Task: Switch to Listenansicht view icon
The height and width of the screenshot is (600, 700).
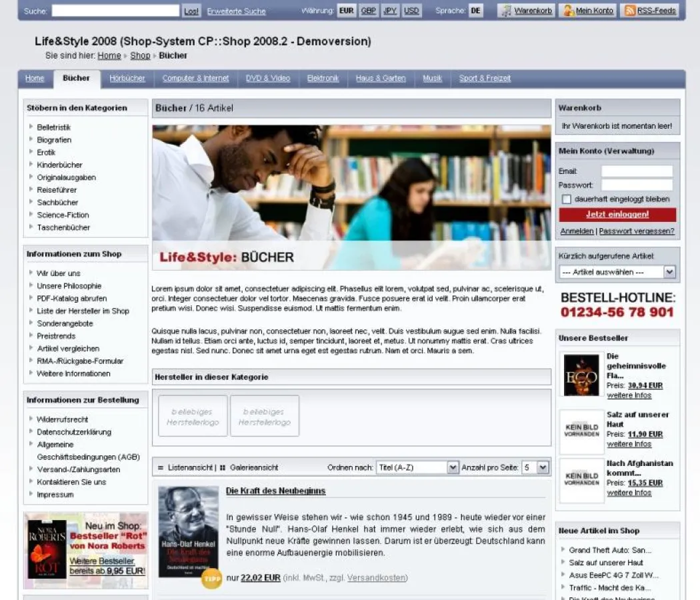Action: coord(160,467)
